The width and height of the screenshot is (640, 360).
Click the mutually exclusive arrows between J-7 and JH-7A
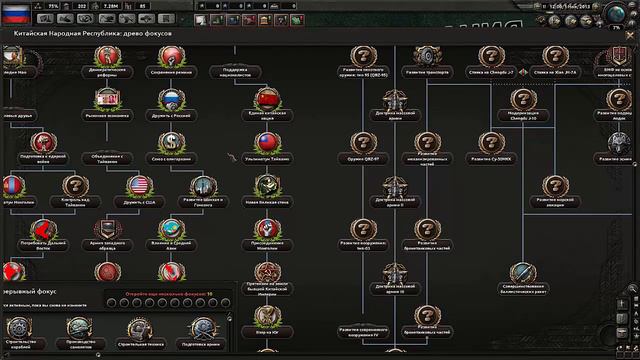[x=523, y=72]
